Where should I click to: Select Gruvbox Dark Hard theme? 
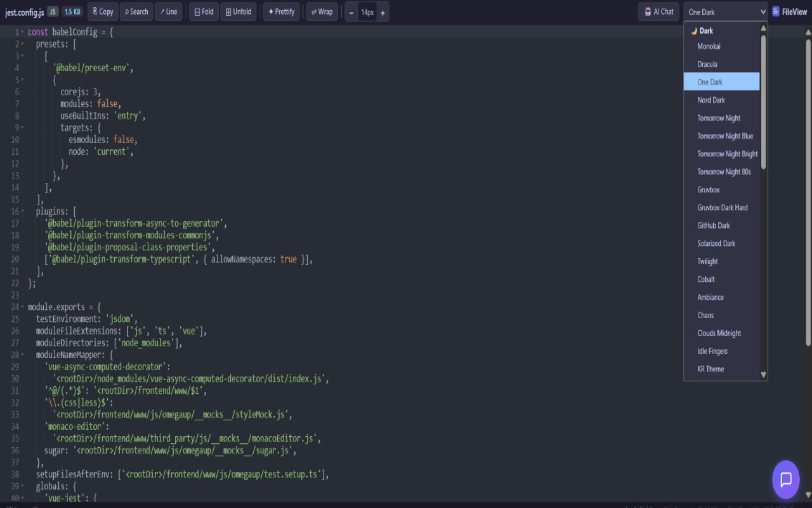tap(722, 208)
